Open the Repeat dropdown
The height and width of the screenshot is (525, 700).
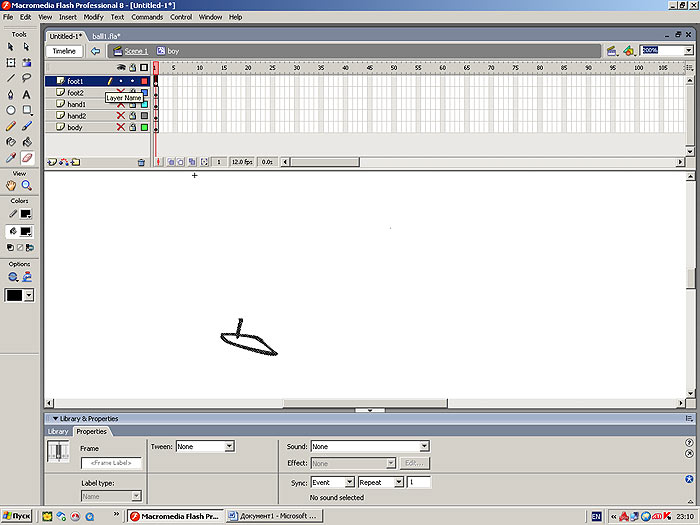[399, 482]
